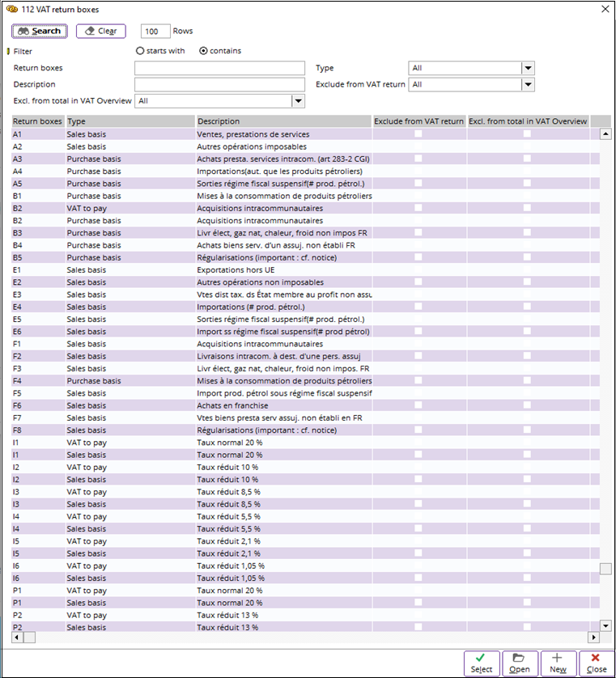This screenshot has height=678, width=616.
Task: Toggle Exclude from VAT return for row A1
Action: click(x=418, y=134)
